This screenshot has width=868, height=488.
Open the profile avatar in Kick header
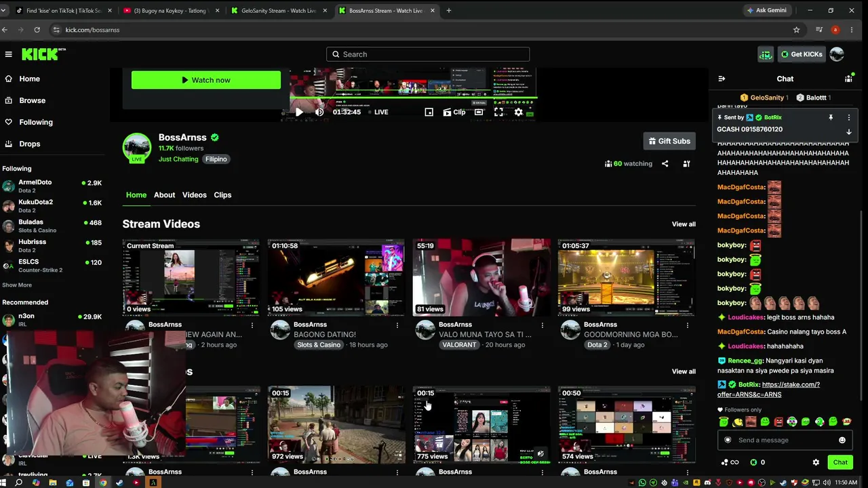[x=837, y=54]
